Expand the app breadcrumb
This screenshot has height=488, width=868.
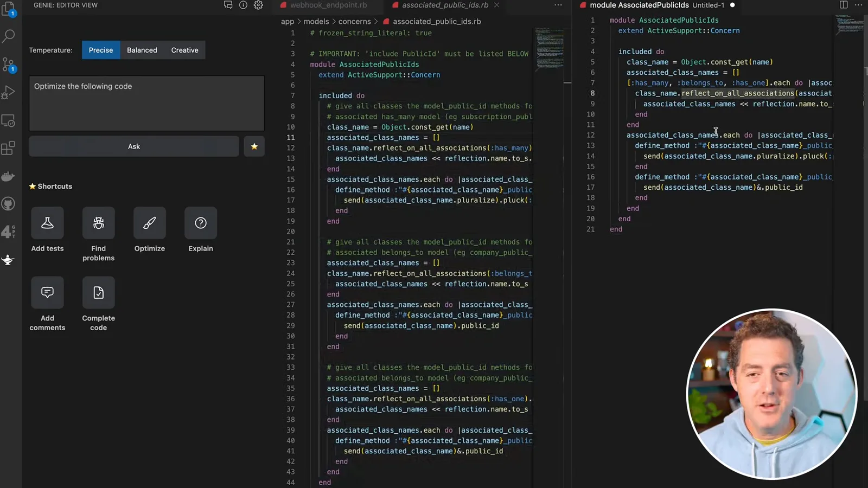pyautogui.click(x=288, y=22)
